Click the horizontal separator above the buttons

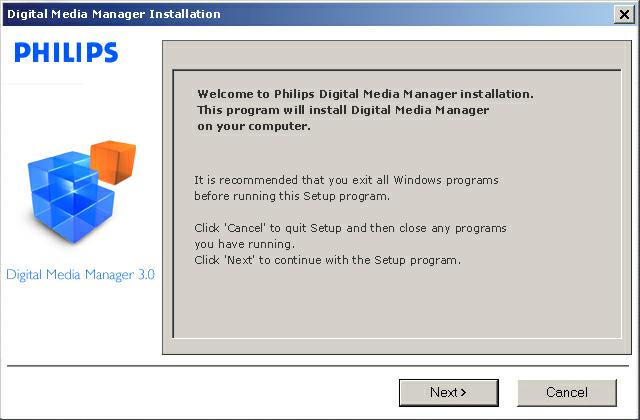click(318, 366)
